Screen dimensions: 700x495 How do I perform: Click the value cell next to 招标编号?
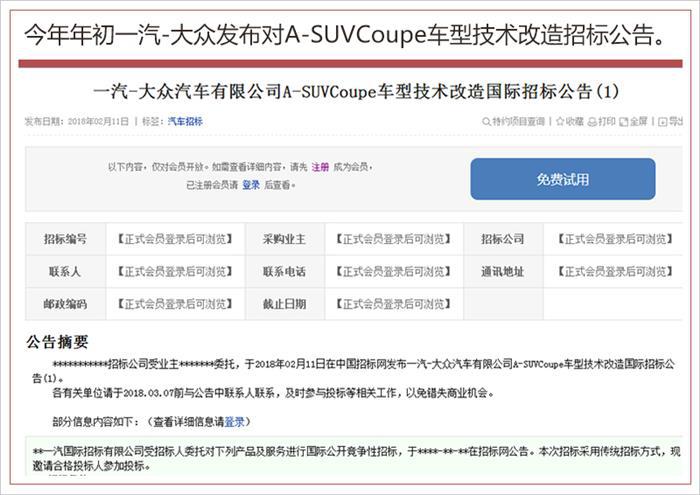[x=175, y=239]
